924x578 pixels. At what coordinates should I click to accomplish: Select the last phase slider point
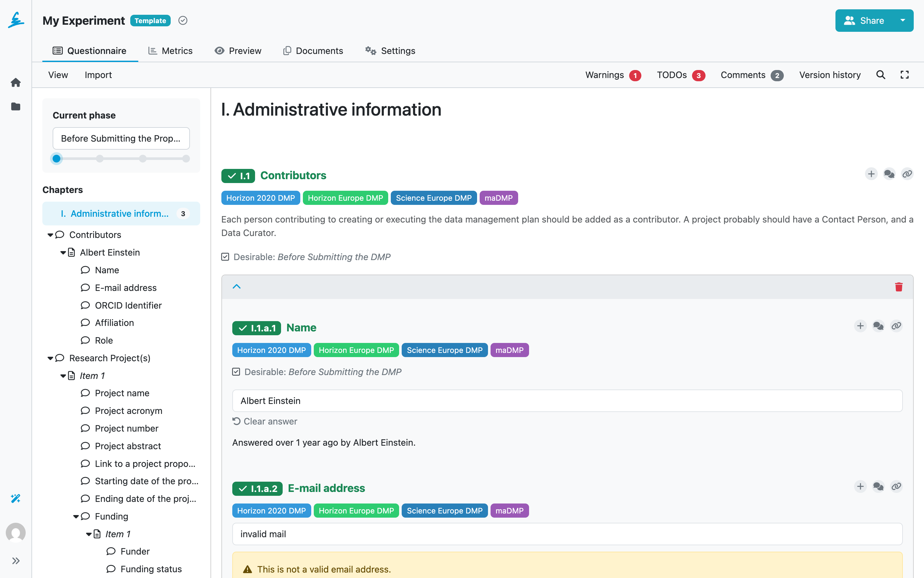[x=186, y=159]
